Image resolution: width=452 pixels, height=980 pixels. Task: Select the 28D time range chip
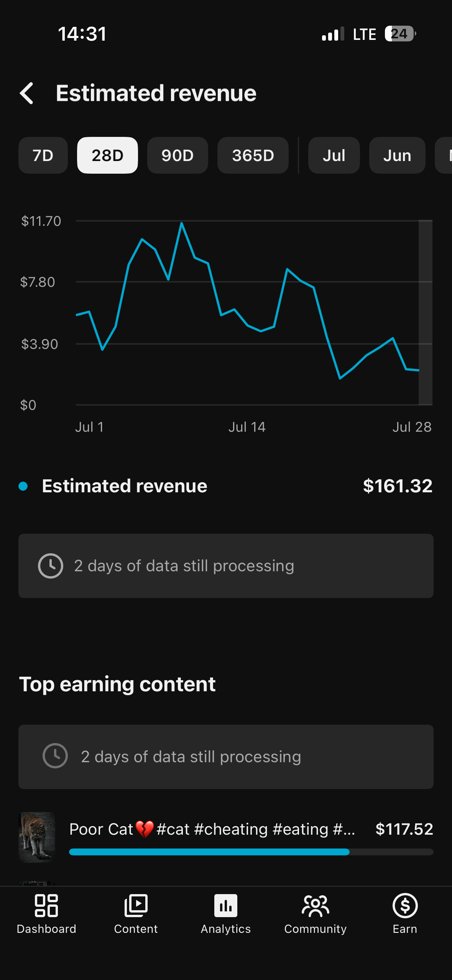point(107,155)
